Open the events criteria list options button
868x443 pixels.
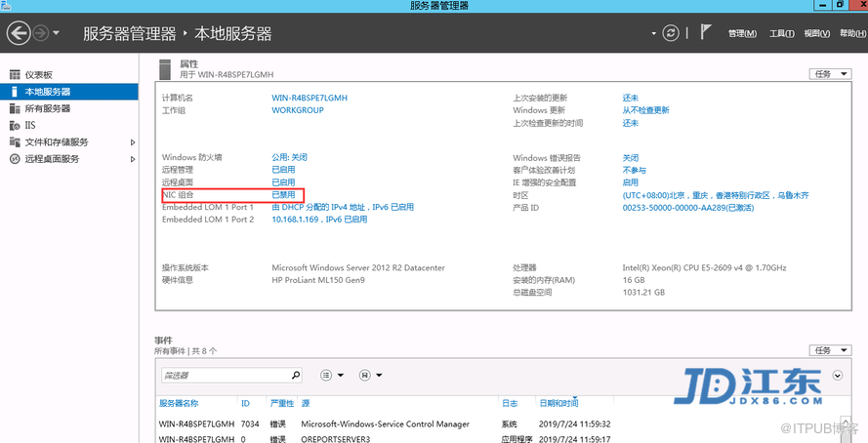[331, 375]
